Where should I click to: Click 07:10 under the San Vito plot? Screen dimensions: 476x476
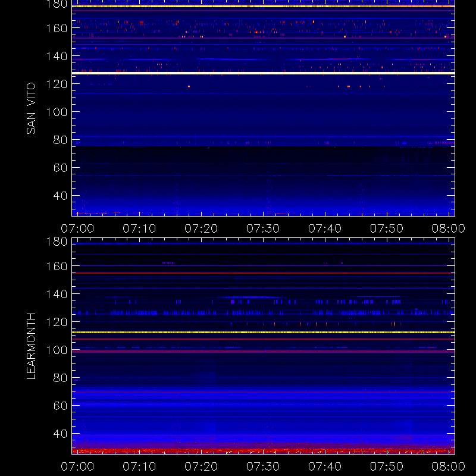139,228
